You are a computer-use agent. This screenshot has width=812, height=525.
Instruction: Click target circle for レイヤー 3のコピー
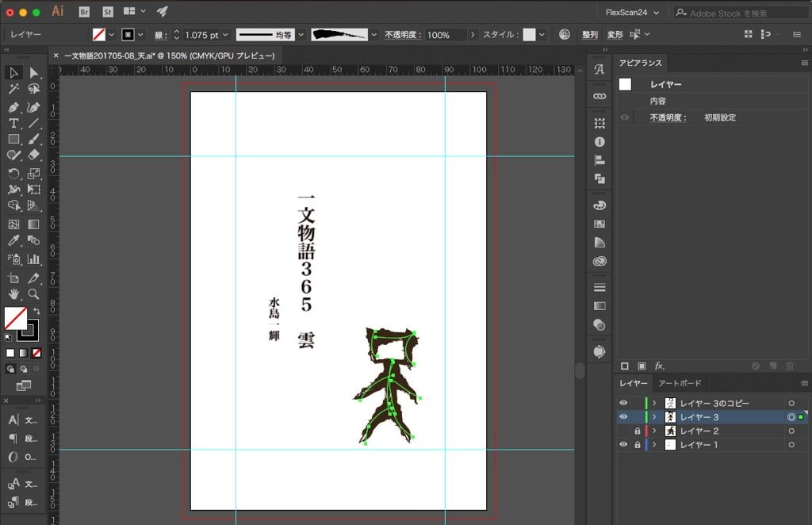pyautogui.click(x=791, y=403)
